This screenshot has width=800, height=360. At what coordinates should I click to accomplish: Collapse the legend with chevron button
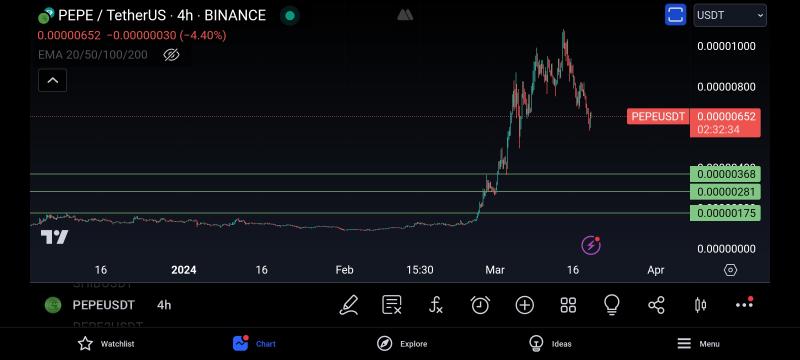coord(53,80)
